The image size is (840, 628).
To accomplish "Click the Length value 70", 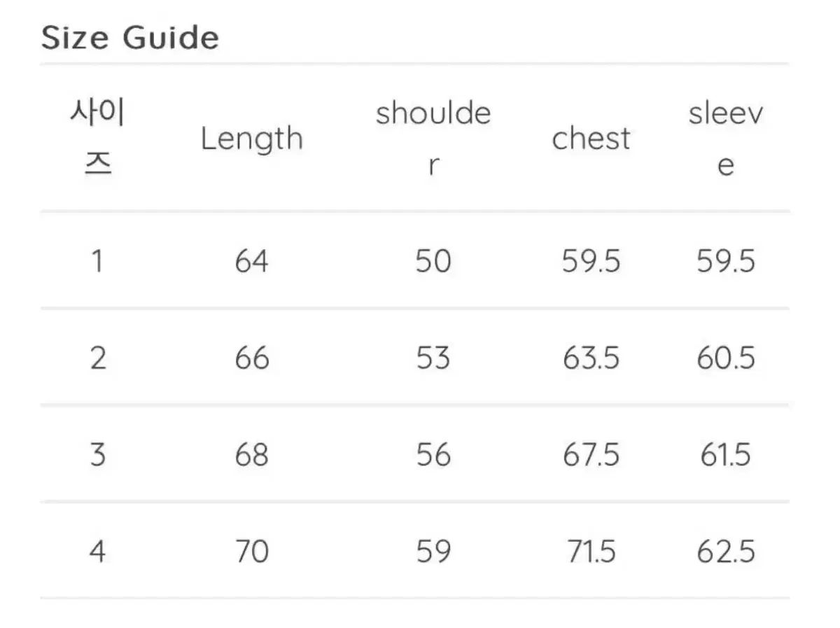I will click(251, 552).
